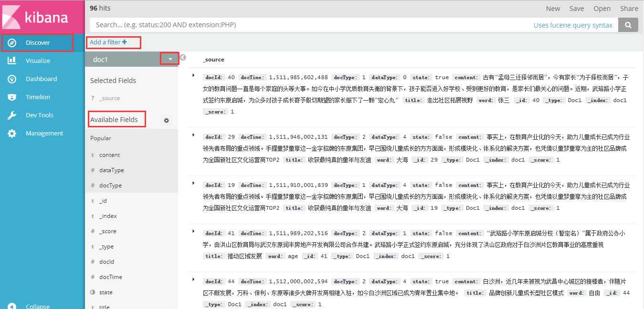
Task: Open the Dev Tools wrench icon
Action: [12, 115]
